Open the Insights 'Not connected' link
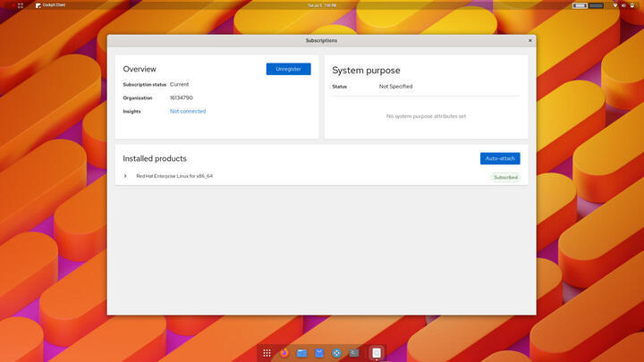Image resolution: width=644 pixels, height=362 pixels. pos(188,111)
